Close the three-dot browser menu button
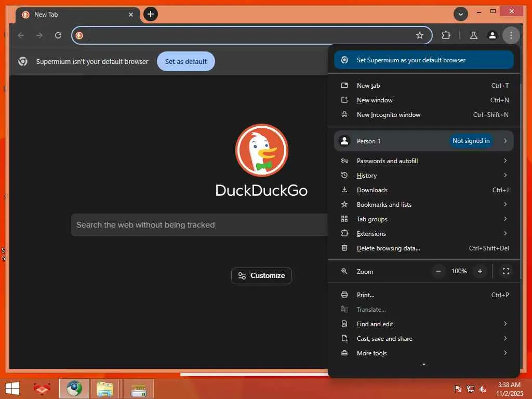The image size is (532, 399). coord(511,35)
